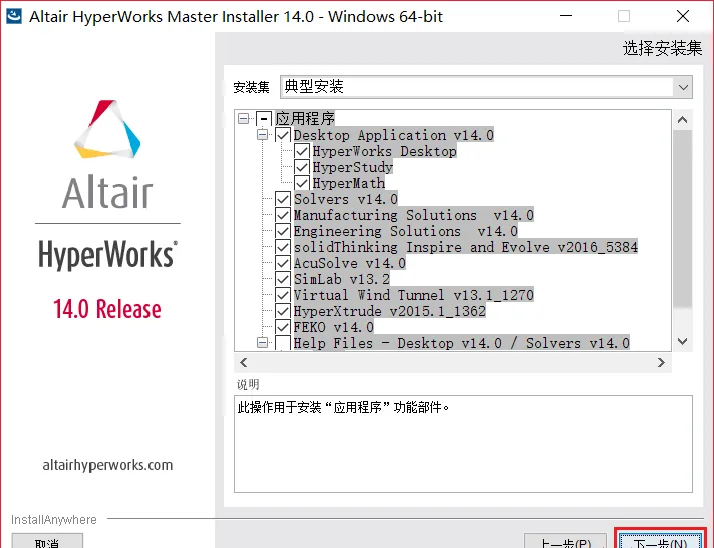The width and height of the screenshot is (714, 548).
Task: Click the tree scroll right arrow
Action: click(x=661, y=363)
